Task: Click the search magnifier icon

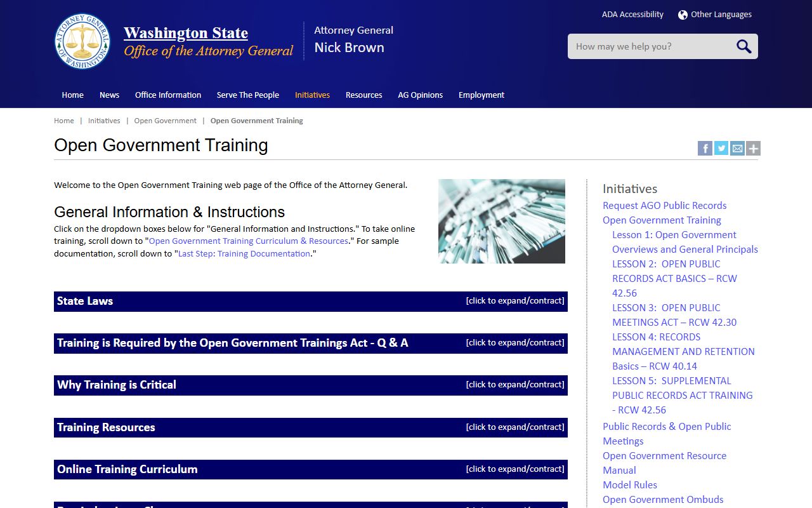Action: tap(743, 46)
